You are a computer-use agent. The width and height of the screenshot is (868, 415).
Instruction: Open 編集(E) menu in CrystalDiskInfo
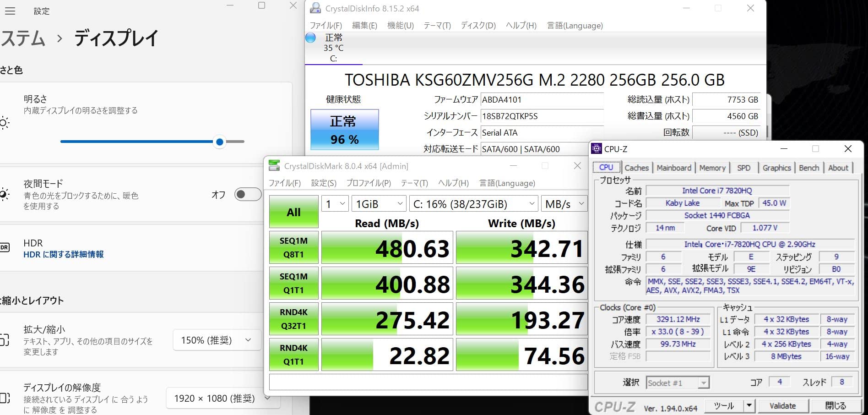[x=364, y=26]
